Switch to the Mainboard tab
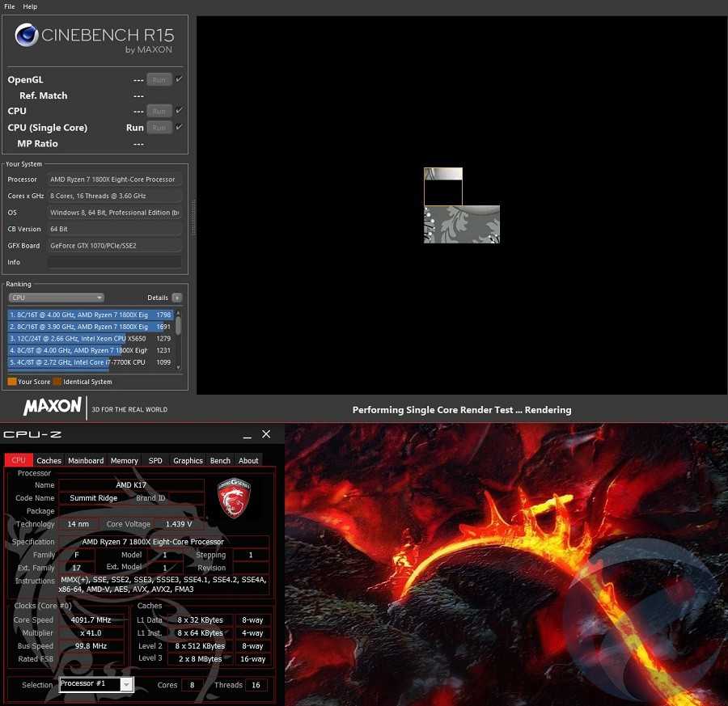The width and height of the screenshot is (728, 706). (x=86, y=460)
